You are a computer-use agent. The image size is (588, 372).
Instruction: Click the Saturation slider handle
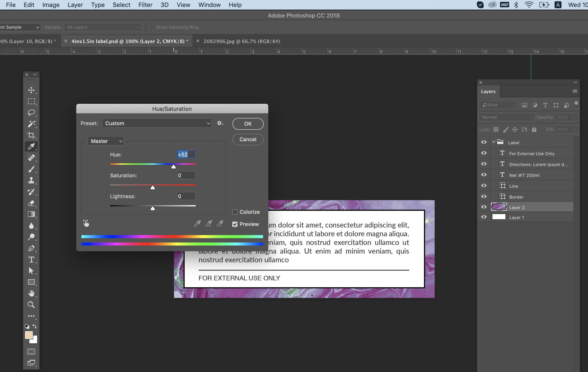point(153,187)
